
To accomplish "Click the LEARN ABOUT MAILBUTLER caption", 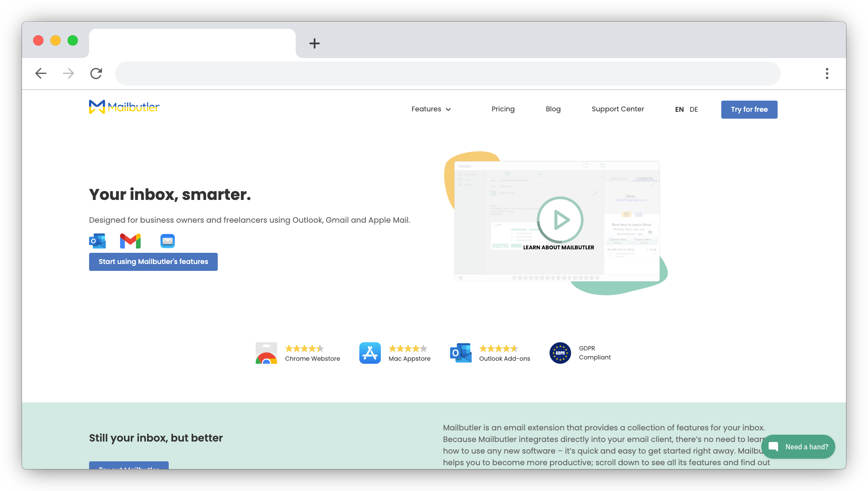I will click(559, 248).
